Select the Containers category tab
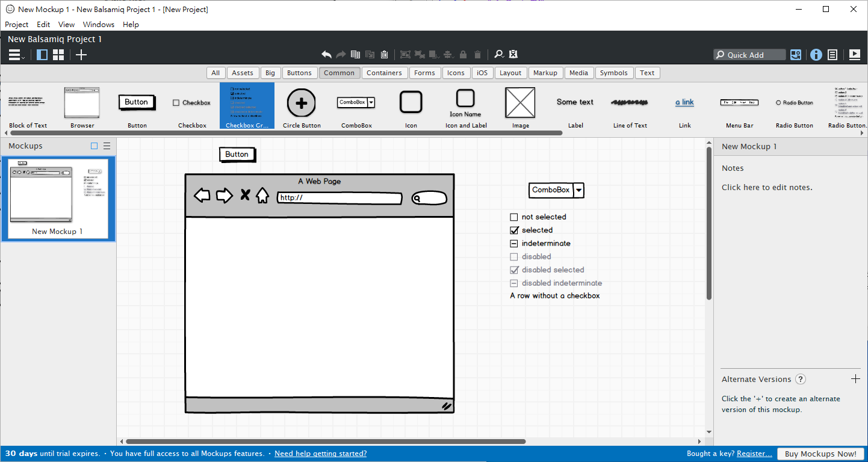Image resolution: width=868 pixels, height=462 pixels. [384, 73]
